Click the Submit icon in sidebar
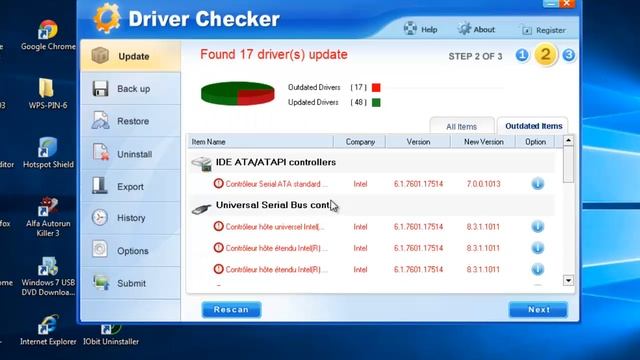This screenshot has height=360, width=640. click(100, 282)
